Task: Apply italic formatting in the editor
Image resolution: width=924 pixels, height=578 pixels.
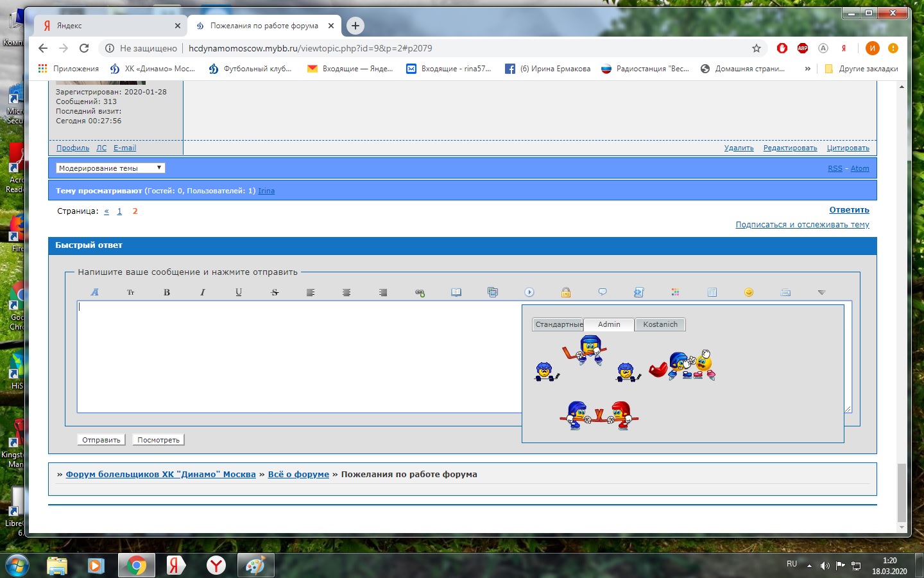Action: pos(203,292)
